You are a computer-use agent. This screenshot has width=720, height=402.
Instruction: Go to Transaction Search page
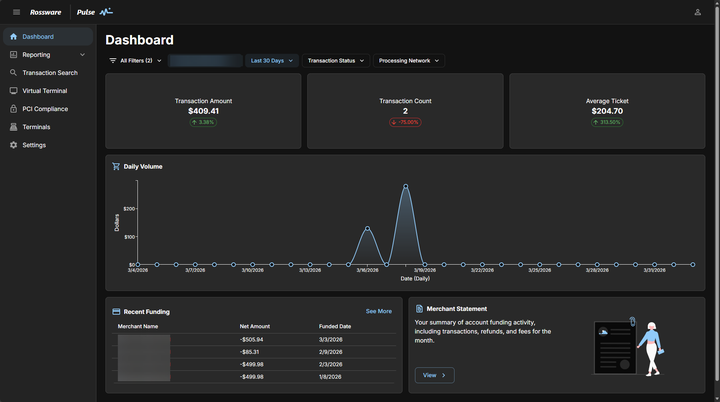pos(50,73)
